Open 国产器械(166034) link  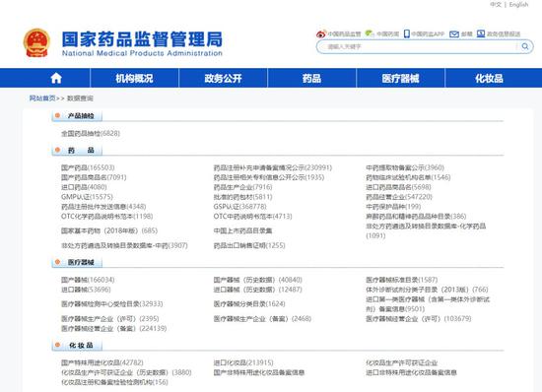click(x=88, y=280)
